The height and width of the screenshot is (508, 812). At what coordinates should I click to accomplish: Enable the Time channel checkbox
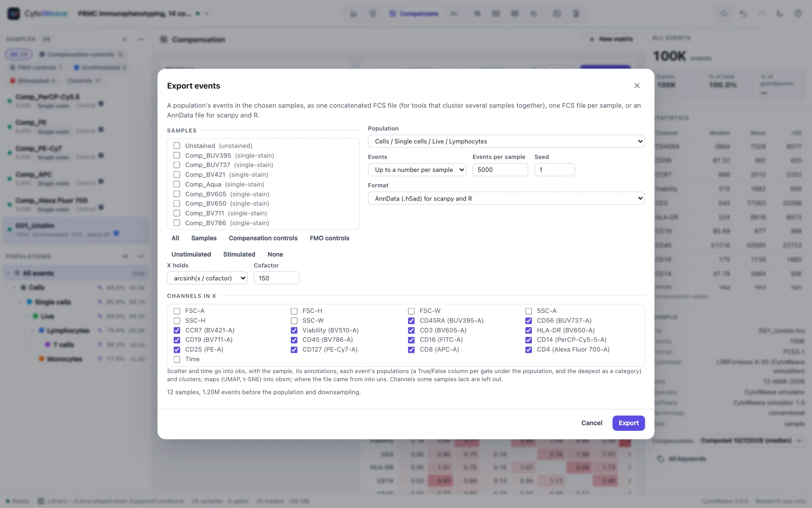pos(177,359)
